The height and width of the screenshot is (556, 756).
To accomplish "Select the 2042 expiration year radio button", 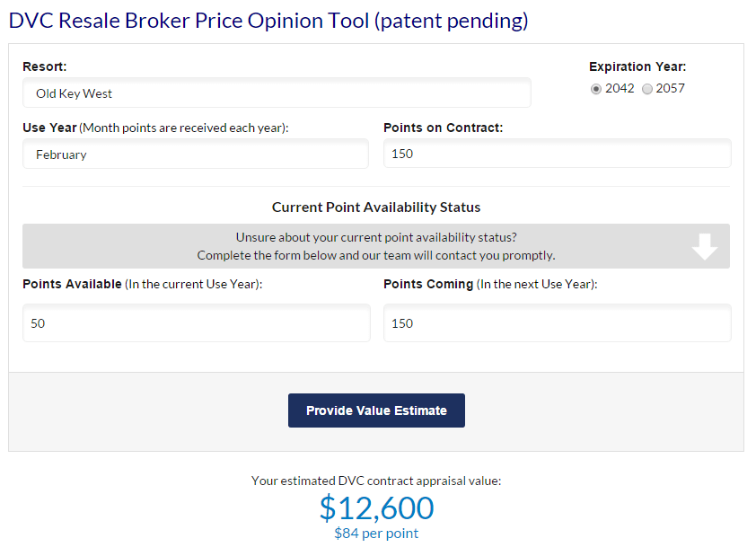I will tap(596, 89).
